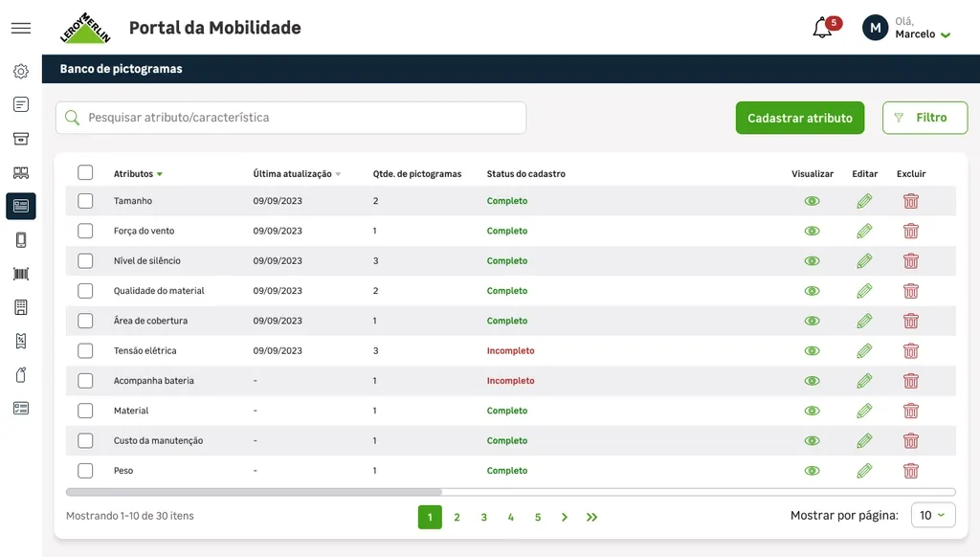Expand the Marcelo user menu
The image size is (980, 557).
pos(946,35)
